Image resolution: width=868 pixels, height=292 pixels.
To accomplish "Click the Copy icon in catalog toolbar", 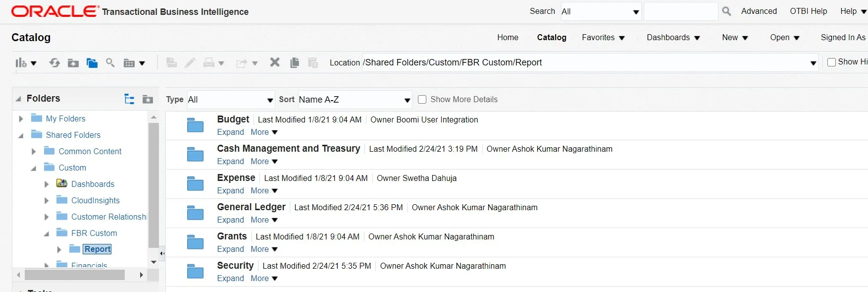I will click(295, 62).
